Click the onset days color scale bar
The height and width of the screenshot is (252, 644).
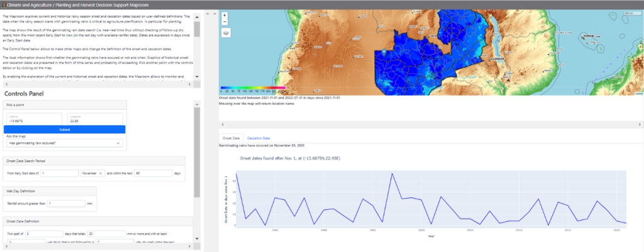pos(253,88)
